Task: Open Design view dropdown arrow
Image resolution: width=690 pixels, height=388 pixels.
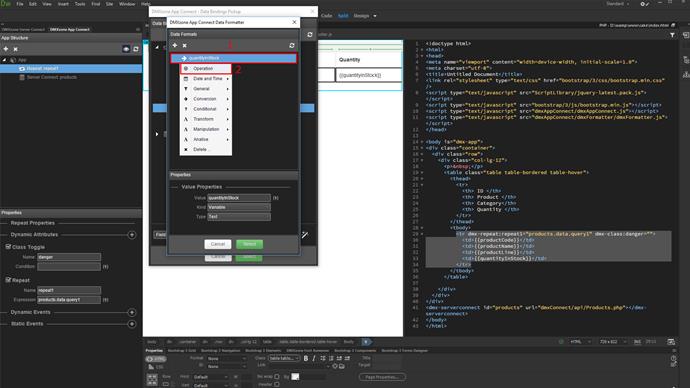Action: (x=375, y=16)
